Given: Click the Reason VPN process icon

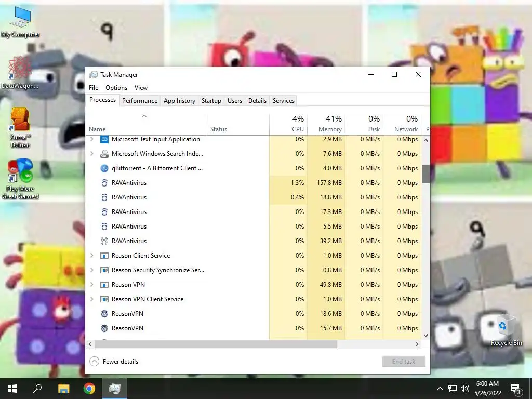Looking at the screenshot, I should [104, 285].
